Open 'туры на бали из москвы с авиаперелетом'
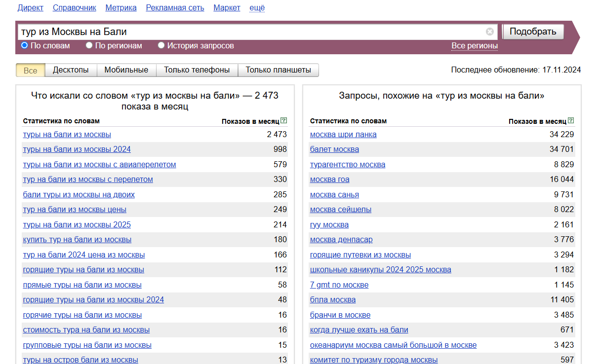This screenshot has width=599, height=364. pyautogui.click(x=99, y=165)
